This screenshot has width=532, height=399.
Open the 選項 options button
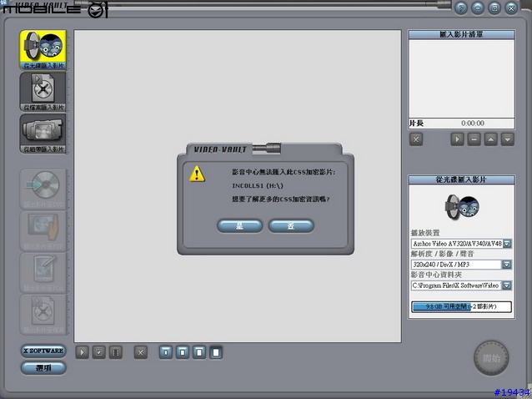pos(43,368)
